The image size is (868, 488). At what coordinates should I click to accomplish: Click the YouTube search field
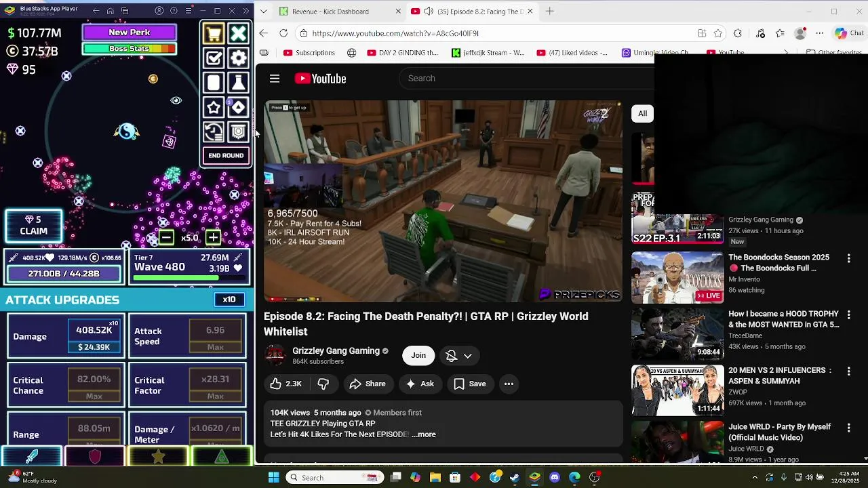tap(527, 79)
